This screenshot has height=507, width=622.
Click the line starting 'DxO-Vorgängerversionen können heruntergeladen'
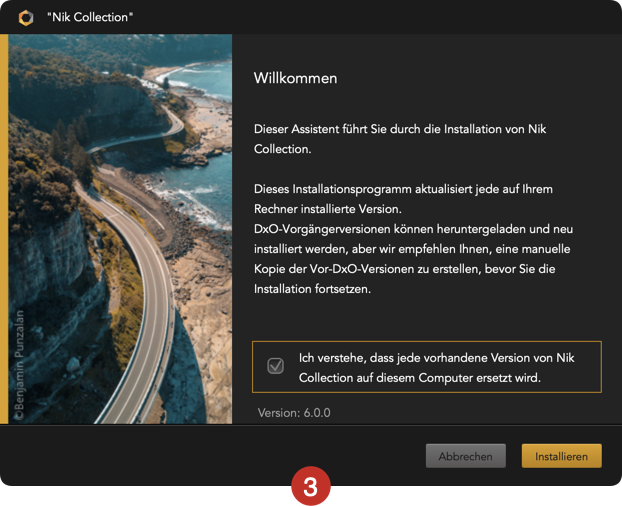(x=413, y=229)
